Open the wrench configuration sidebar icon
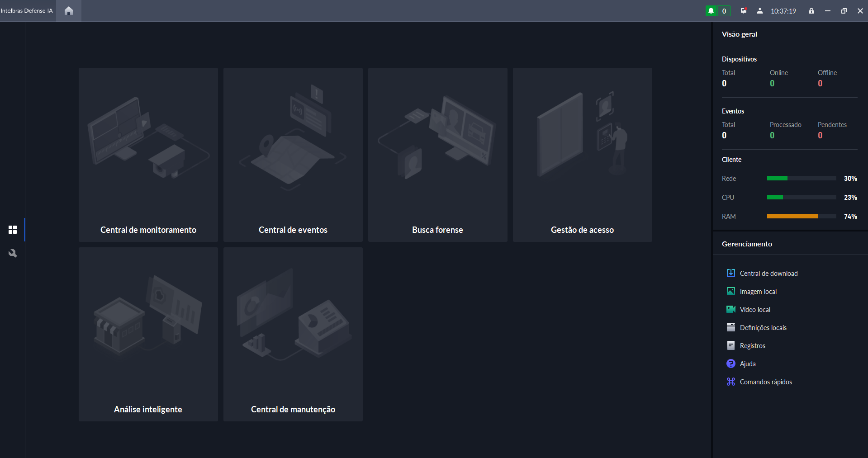 tap(13, 253)
